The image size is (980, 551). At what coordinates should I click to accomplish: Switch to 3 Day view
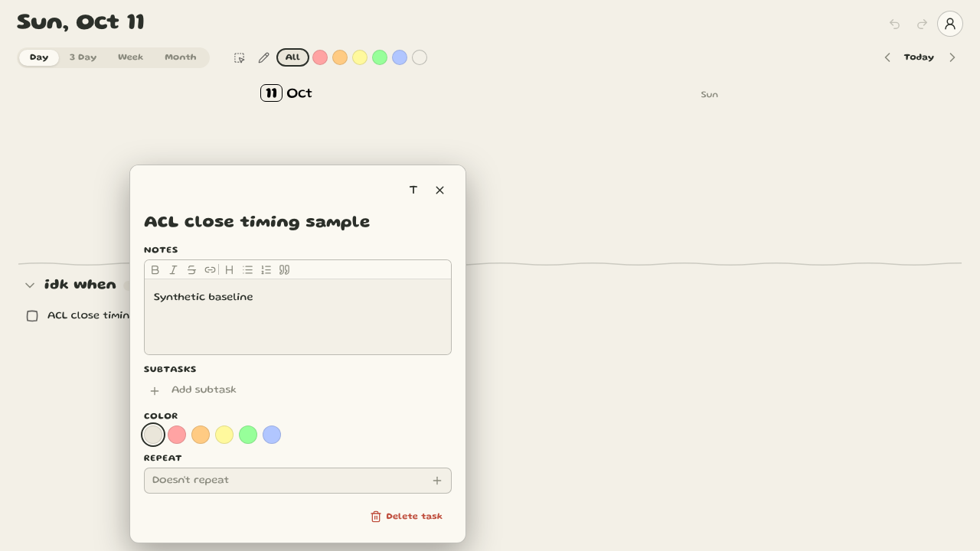pyautogui.click(x=83, y=57)
